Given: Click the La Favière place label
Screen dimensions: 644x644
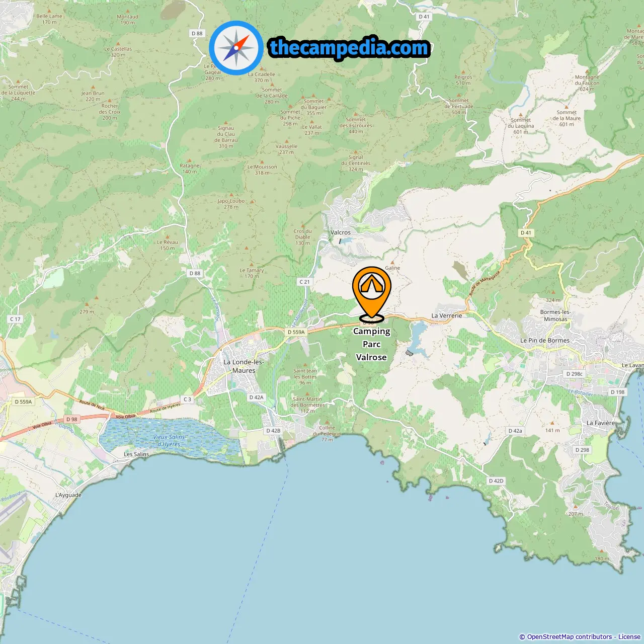Looking at the screenshot, I should point(601,423).
